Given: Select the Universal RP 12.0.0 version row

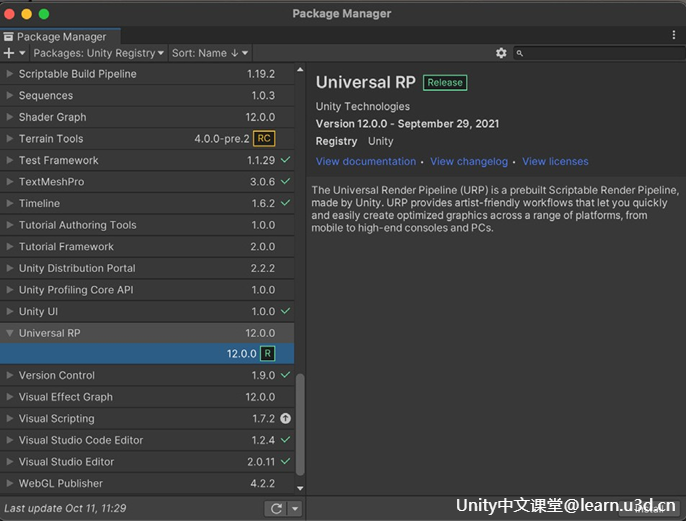Looking at the screenshot, I should (147, 353).
